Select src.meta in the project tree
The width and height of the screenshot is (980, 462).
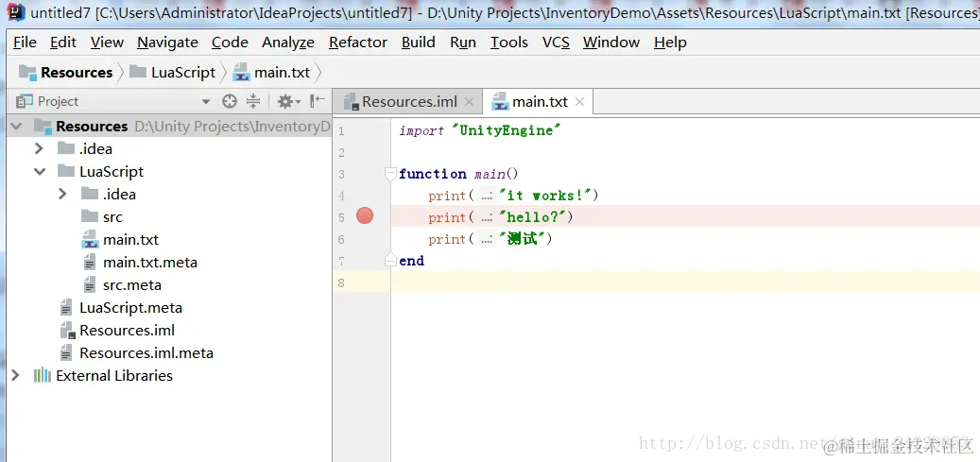132,285
